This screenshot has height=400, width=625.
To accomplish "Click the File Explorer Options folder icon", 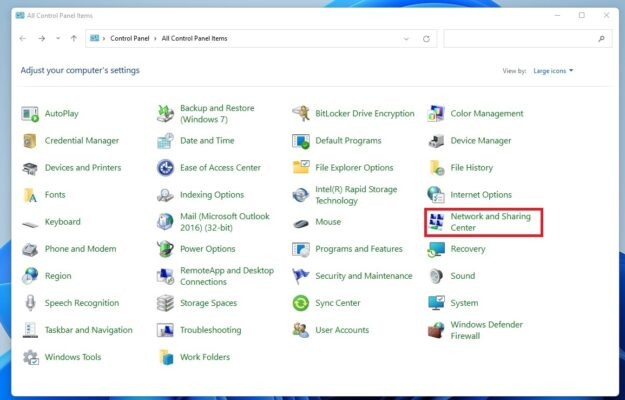I will coord(301,168).
